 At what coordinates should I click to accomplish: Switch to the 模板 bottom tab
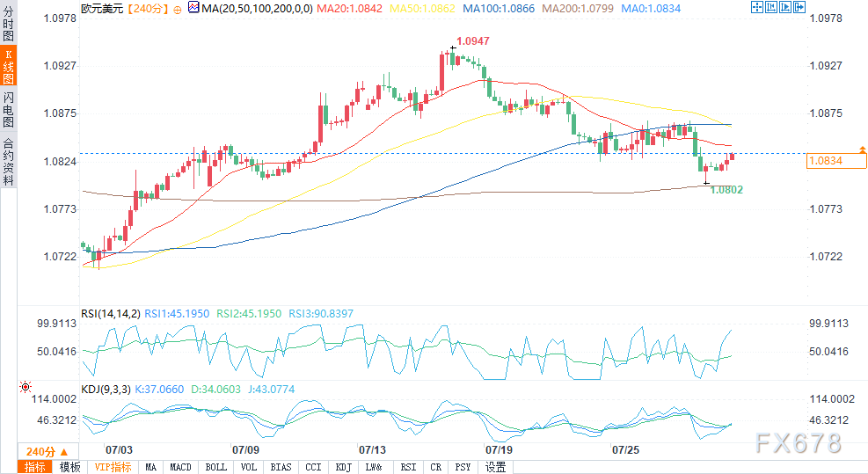tap(69, 467)
